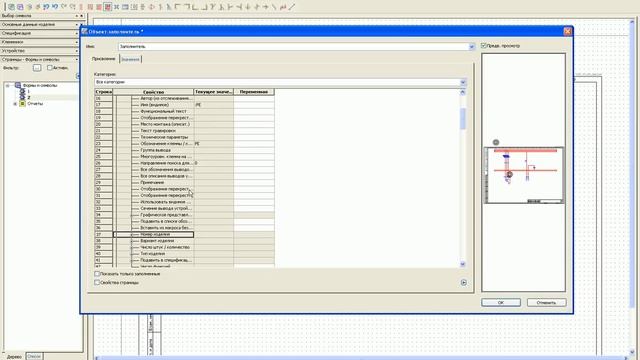
Task: Select the angle down-right connection icon
Action: pyautogui.click(x=177, y=7)
